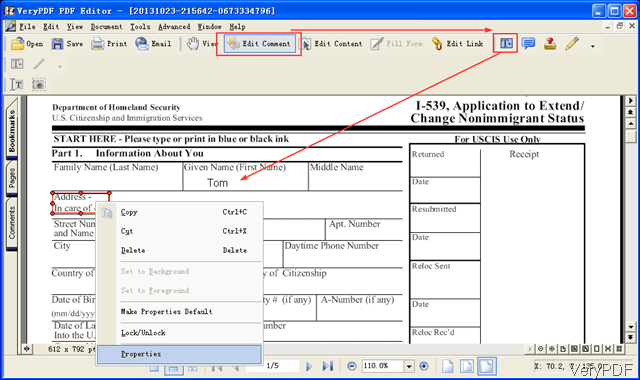This screenshot has width=640, height=380.
Task: Print the PDF using the Print button
Action: pyautogui.click(x=109, y=44)
